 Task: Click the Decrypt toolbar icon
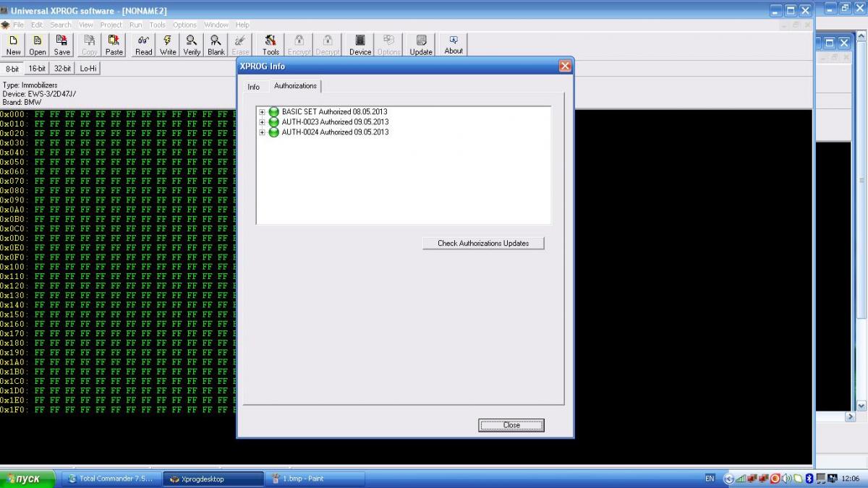pos(328,45)
